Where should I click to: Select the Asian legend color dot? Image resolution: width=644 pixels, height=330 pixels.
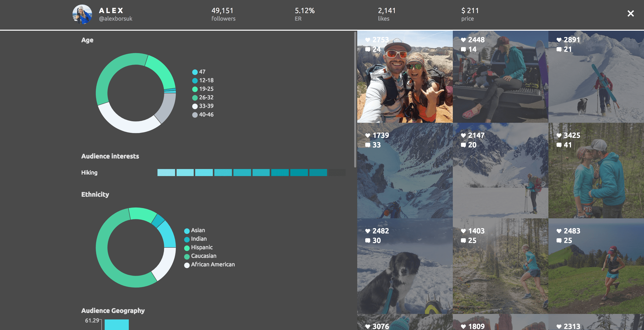187,231
